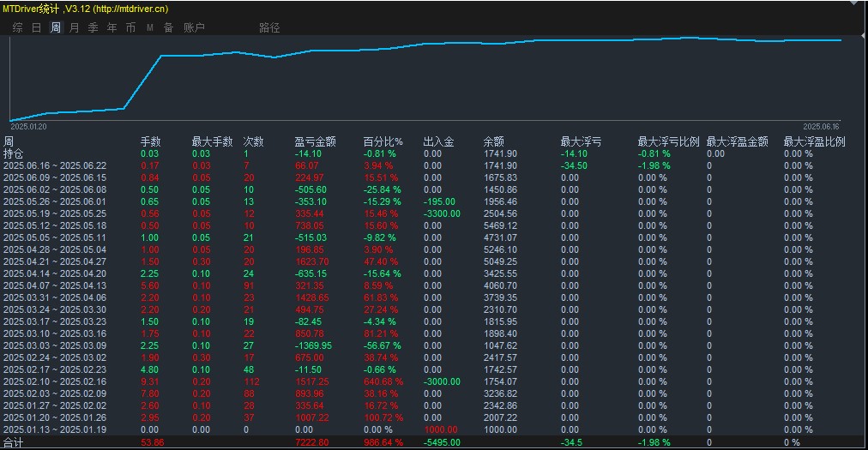Screen dimensions: 868x450
Task: Click the 百分比% column header
Action: pos(383,141)
